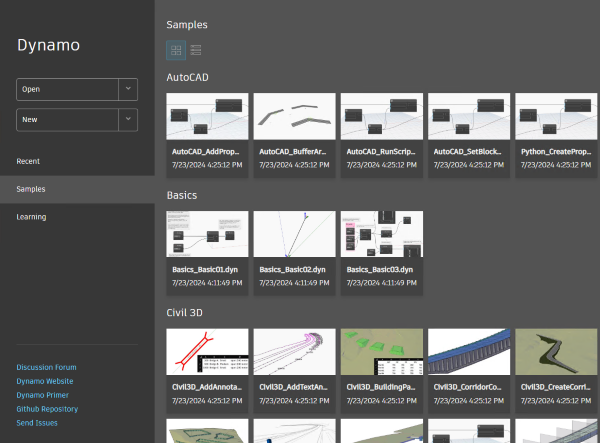Click the Civil3D_CorridorCo file name

click(x=468, y=387)
